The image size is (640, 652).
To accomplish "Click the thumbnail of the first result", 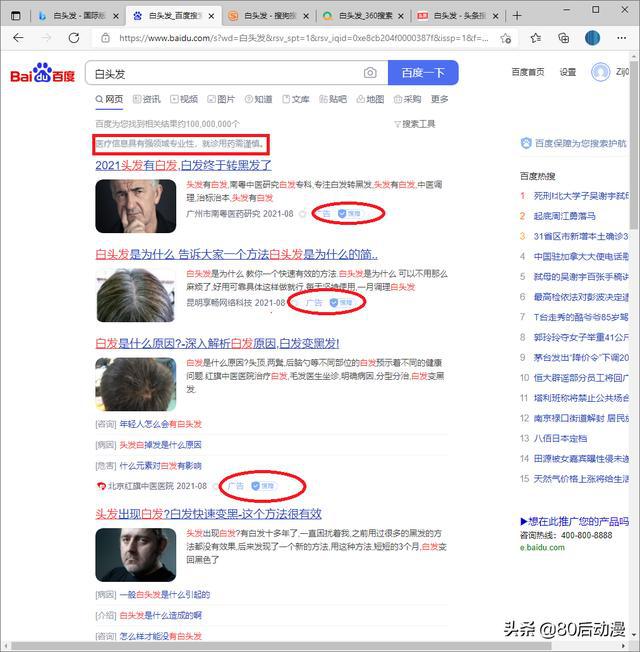I will tap(136, 206).
